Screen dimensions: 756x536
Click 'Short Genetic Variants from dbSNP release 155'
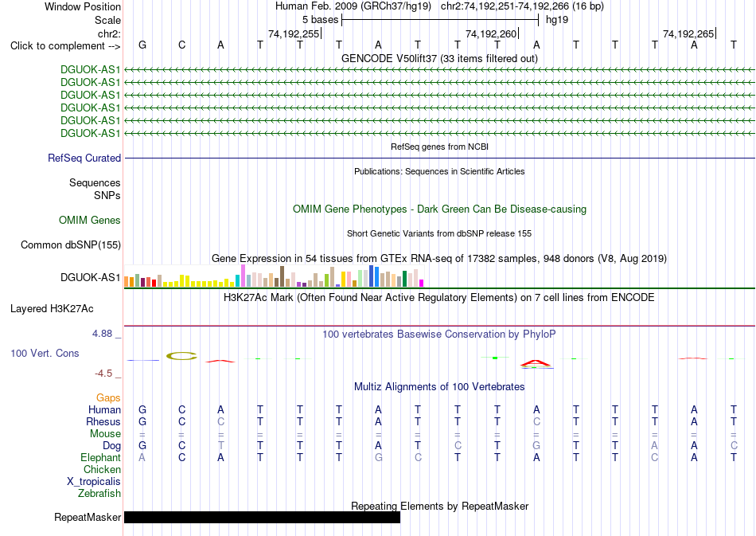click(439, 233)
